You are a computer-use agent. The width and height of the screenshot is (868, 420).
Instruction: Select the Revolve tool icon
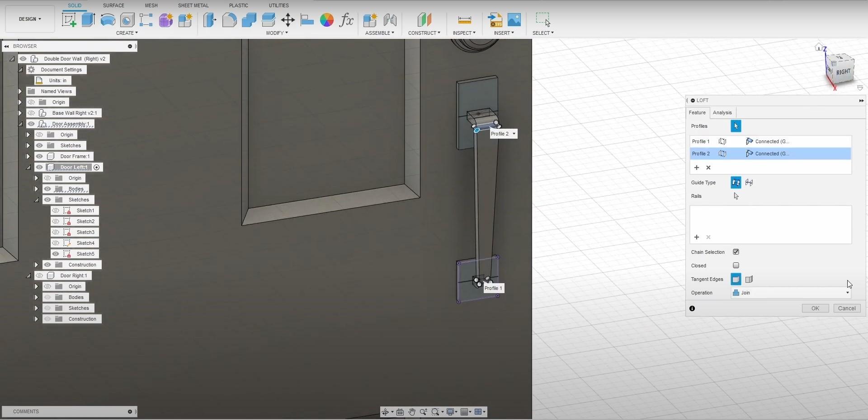108,20
